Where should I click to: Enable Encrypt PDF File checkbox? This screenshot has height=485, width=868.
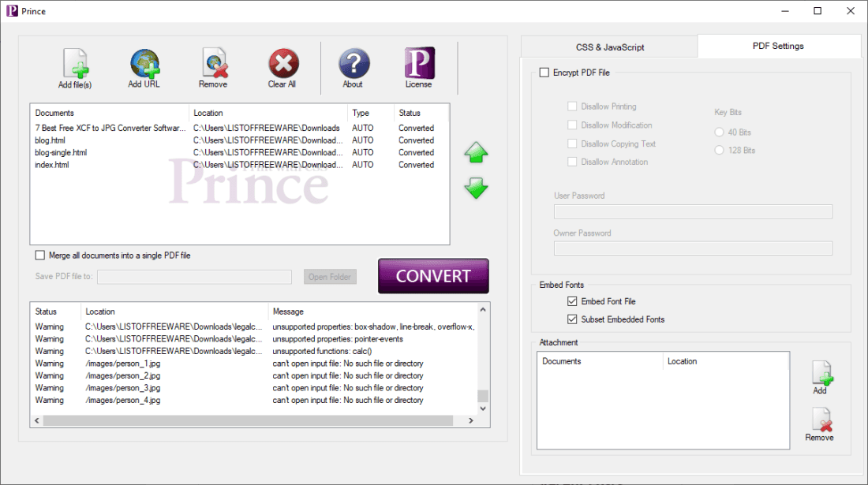coord(544,73)
